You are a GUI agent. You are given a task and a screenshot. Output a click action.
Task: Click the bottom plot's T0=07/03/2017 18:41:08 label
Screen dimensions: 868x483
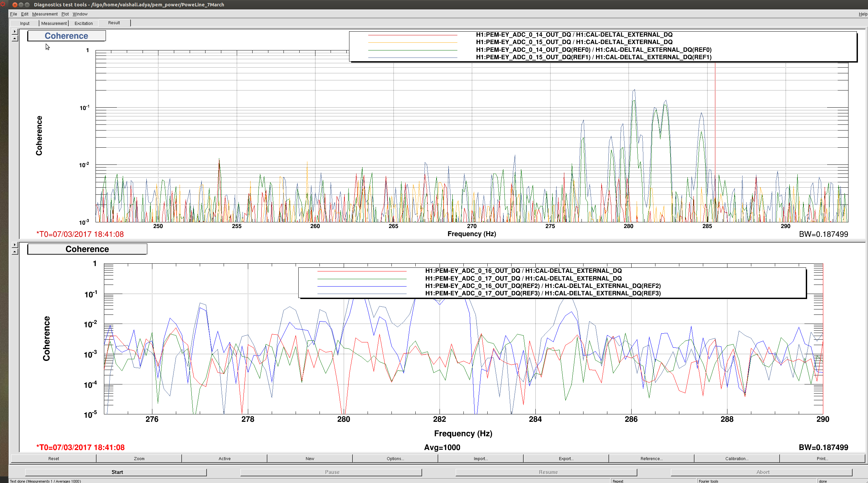tap(80, 447)
